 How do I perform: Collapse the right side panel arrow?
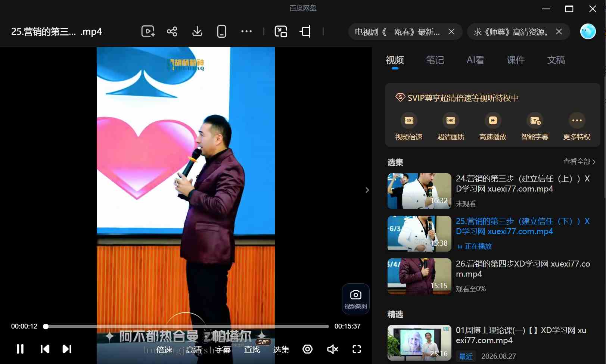(x=367, y=190)
